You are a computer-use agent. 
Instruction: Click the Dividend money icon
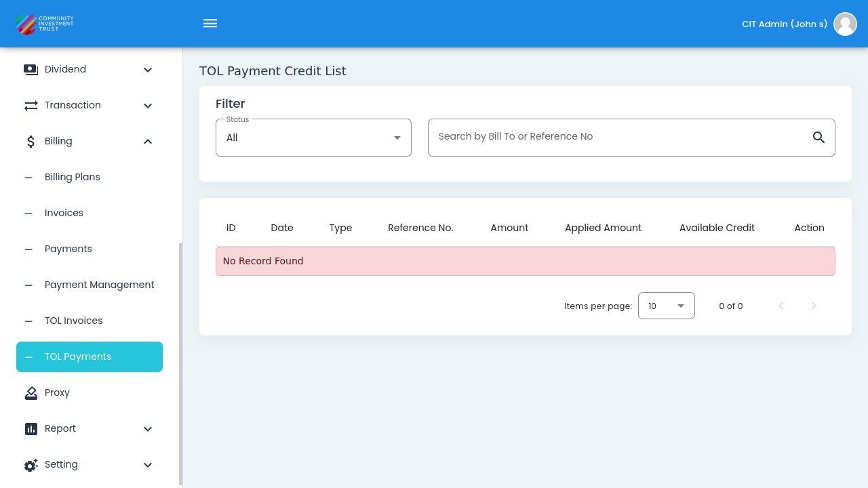(x=31, y=70)
